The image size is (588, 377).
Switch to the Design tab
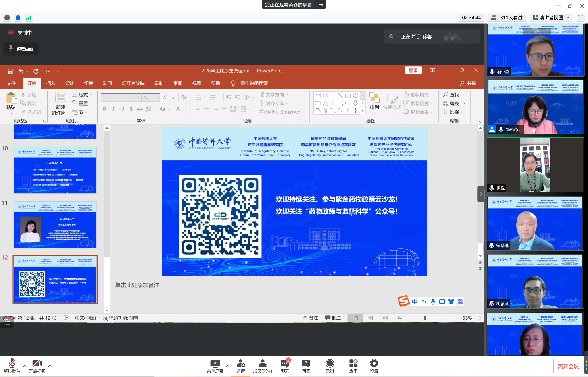(70, 83)
